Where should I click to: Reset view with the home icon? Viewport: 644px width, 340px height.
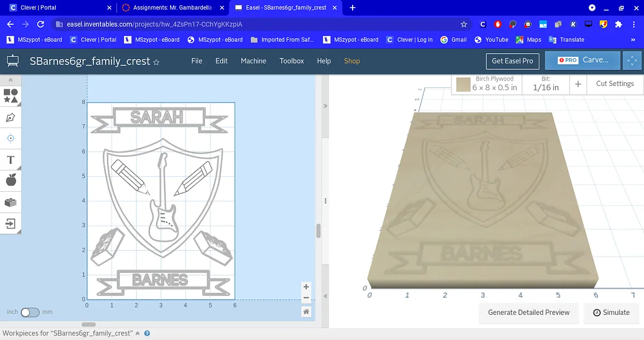[306, 312]
